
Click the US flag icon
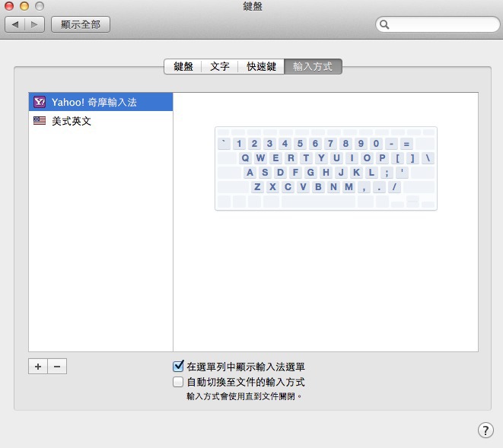(40, 121)
